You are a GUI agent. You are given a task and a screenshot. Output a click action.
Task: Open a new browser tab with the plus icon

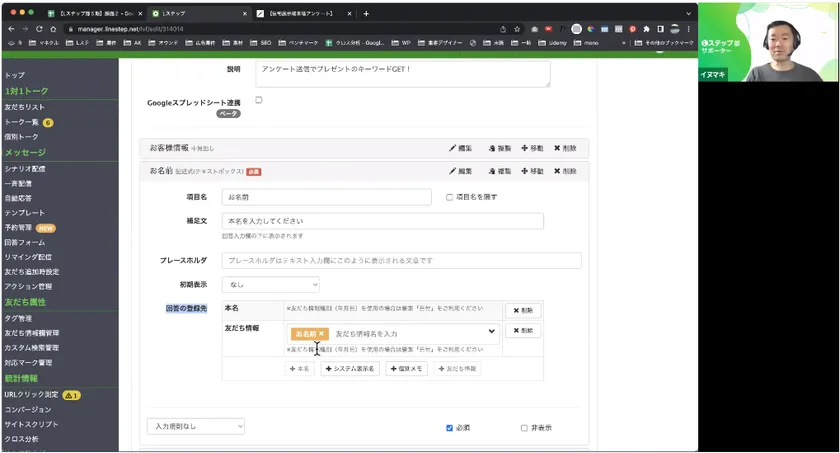tap(366, 13)
